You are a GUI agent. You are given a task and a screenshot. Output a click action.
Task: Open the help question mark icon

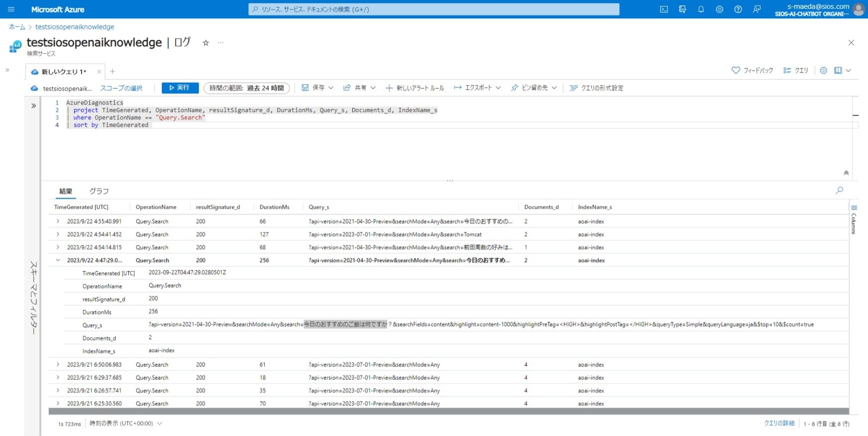(738, 9)
